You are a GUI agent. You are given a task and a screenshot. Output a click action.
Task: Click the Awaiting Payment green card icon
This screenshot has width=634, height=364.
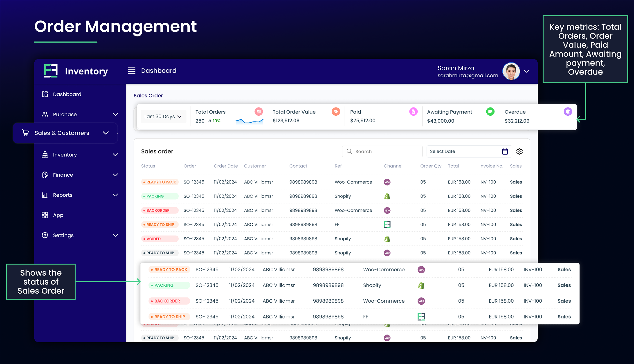click(490, 112)
